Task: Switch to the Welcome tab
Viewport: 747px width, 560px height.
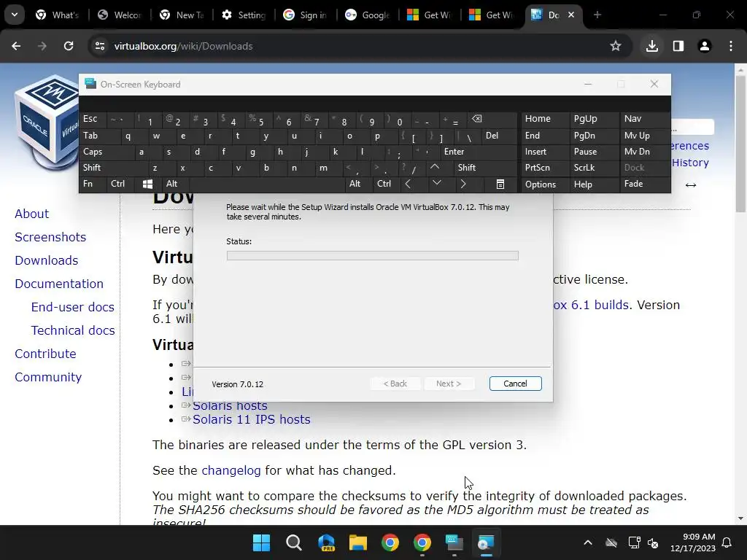Action: click(120, 15)
